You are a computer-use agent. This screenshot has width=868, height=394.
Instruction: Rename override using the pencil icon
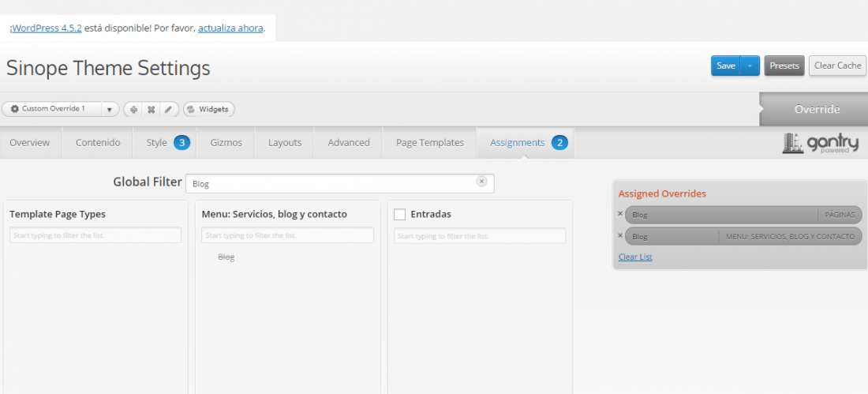[168, 109]
